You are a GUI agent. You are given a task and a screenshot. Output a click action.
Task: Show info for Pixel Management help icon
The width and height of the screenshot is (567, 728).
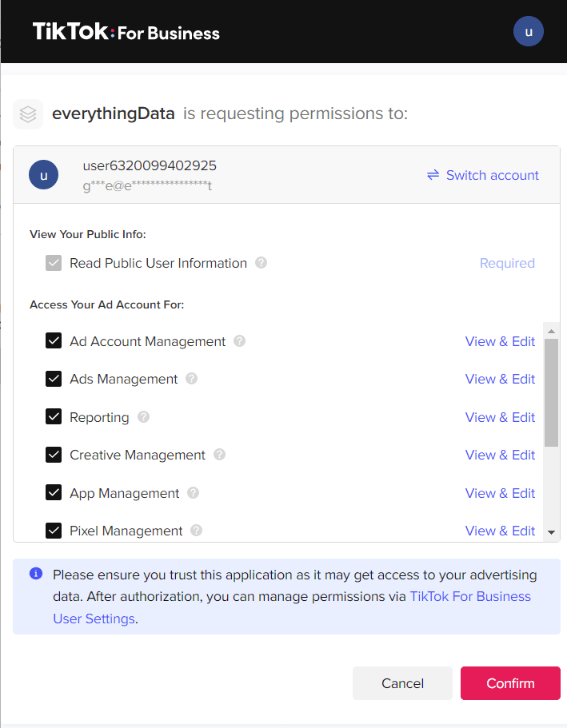point(196,531)
